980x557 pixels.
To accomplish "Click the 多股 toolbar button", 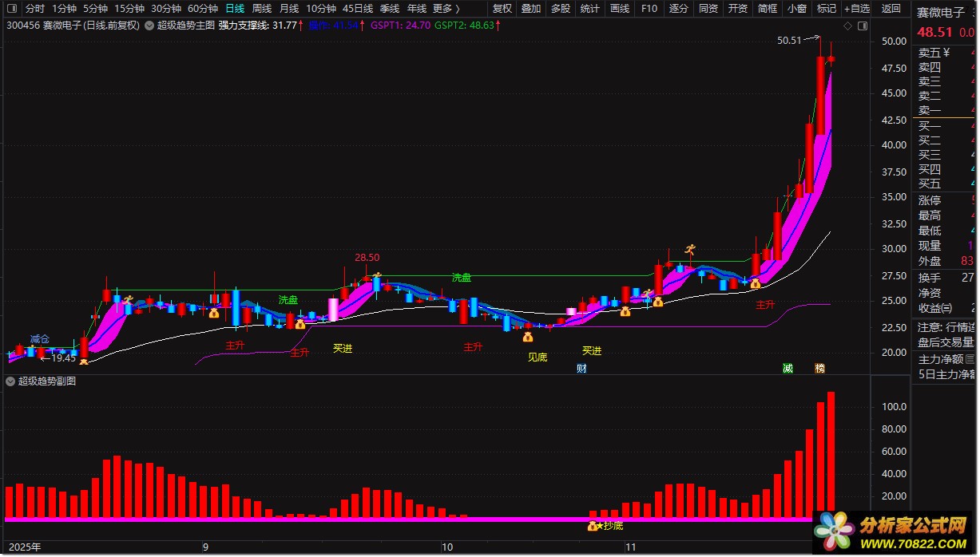I will tap(561, 9).
